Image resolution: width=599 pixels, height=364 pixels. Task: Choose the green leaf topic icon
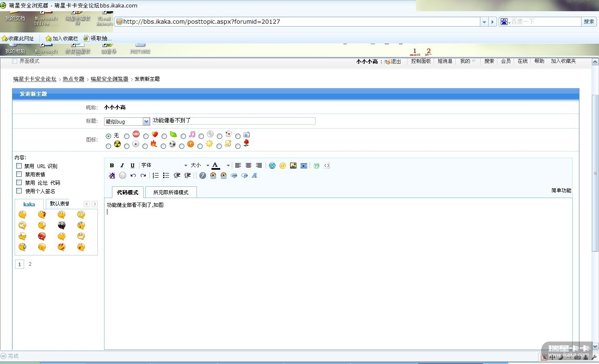(x=173, y=134)
